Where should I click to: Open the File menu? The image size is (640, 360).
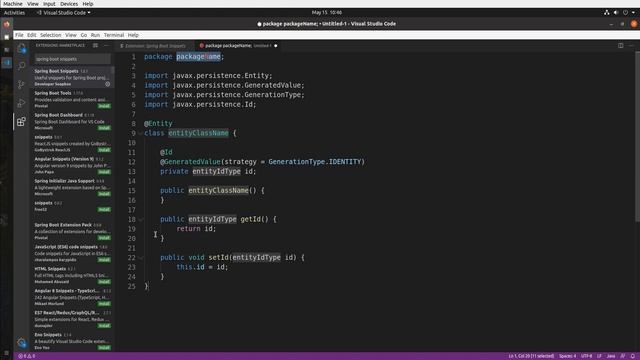(x=19, y=35)
